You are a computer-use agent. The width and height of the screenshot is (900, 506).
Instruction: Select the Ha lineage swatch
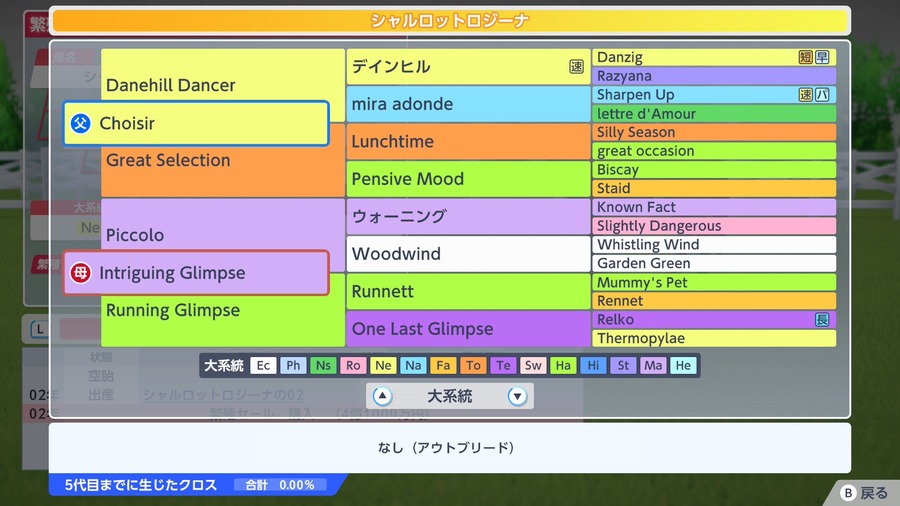[x=563, y=365]
